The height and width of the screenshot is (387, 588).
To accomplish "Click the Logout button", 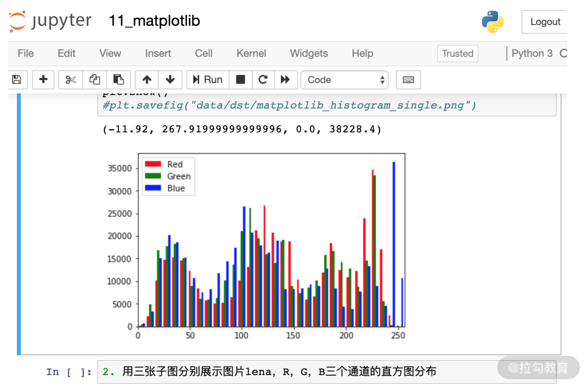I will tap(545, 22).
